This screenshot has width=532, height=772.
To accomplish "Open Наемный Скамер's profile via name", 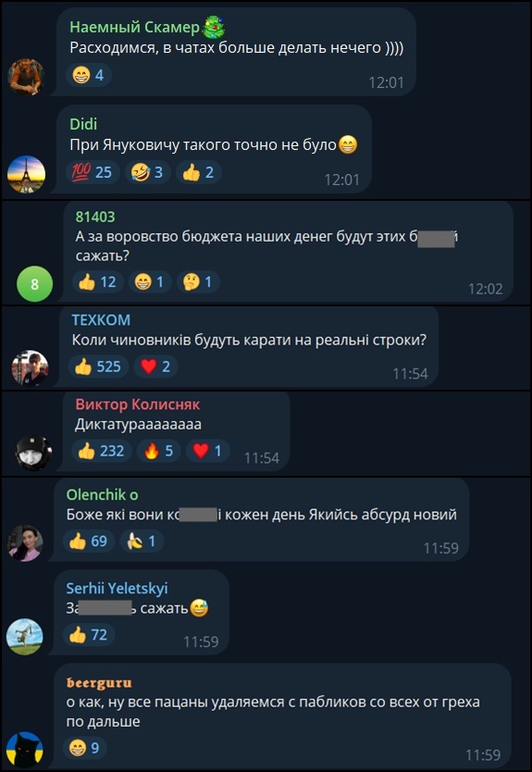I will [134, 28].
